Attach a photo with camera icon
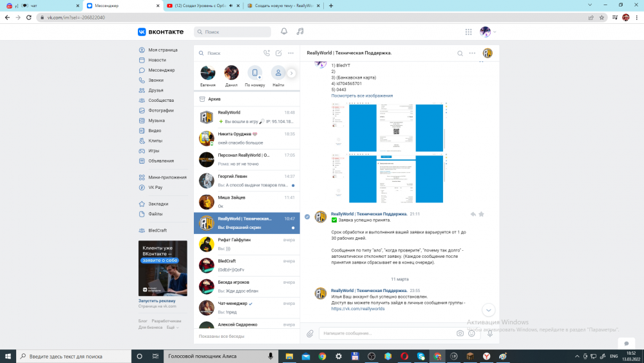Image resolution: width=644 pixels, height=363 pixels. 460,333
